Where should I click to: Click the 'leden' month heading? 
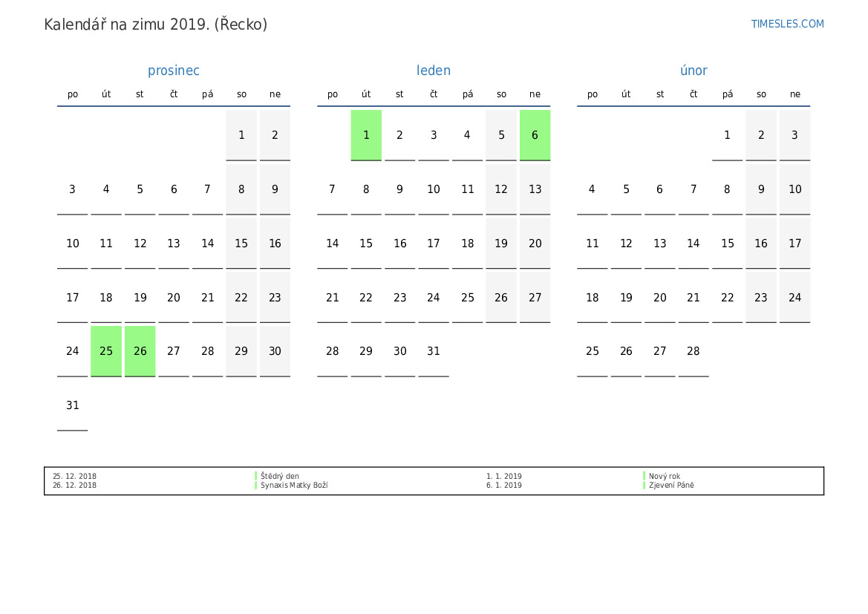point(433,71)
